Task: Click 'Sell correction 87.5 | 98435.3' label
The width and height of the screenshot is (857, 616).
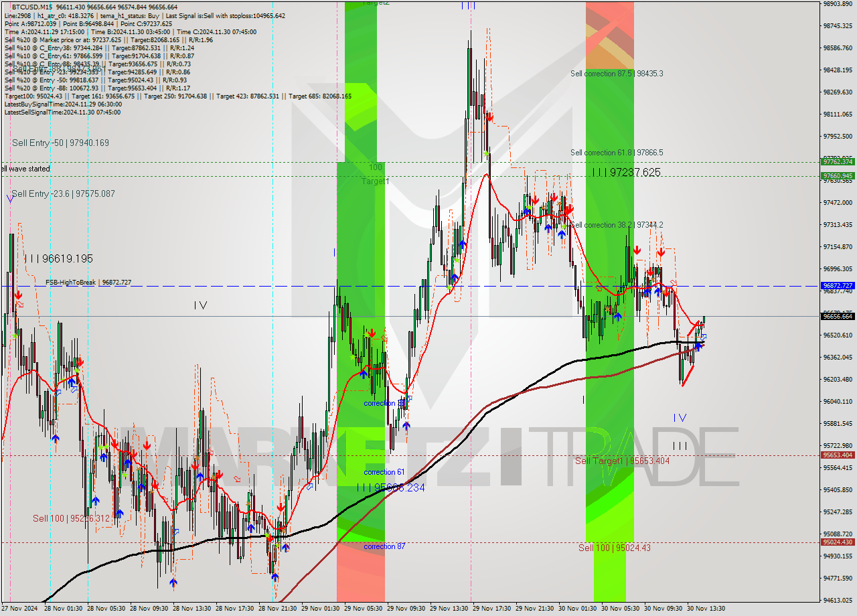Action: pos(617,73)
